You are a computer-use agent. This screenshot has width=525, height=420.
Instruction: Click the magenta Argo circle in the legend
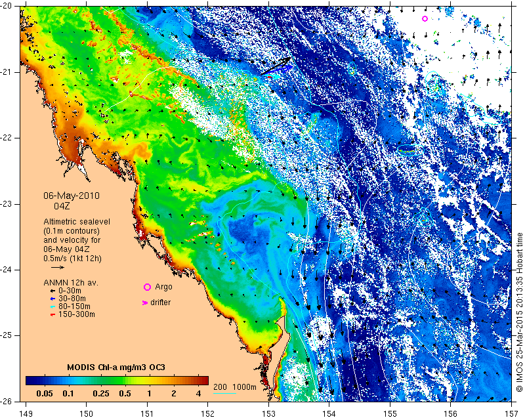click(x=147, y=287)
